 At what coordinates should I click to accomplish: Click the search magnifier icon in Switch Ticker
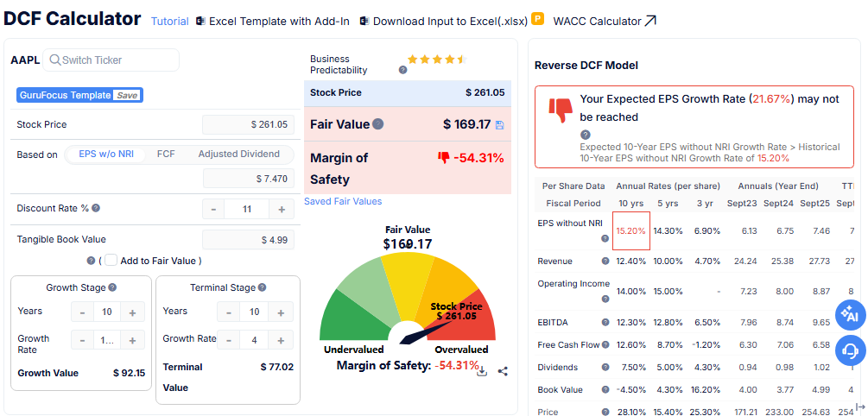point(54,60)
